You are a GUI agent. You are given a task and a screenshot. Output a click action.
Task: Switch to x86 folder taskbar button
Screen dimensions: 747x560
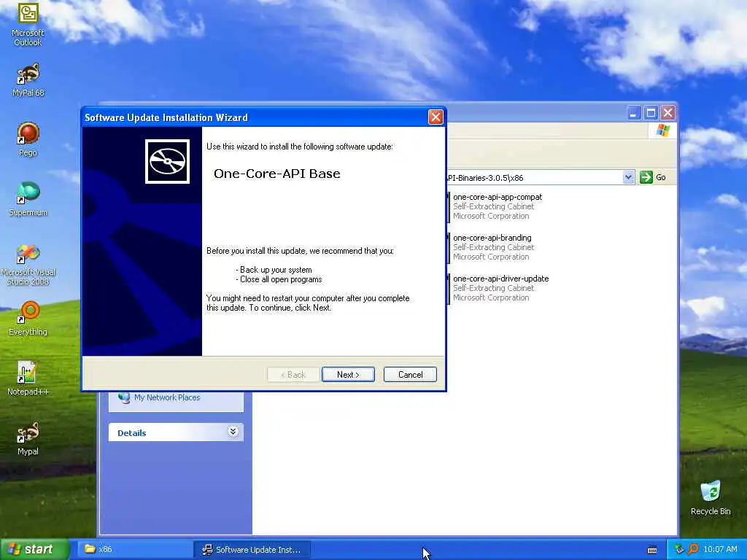(x=133, y=550)
